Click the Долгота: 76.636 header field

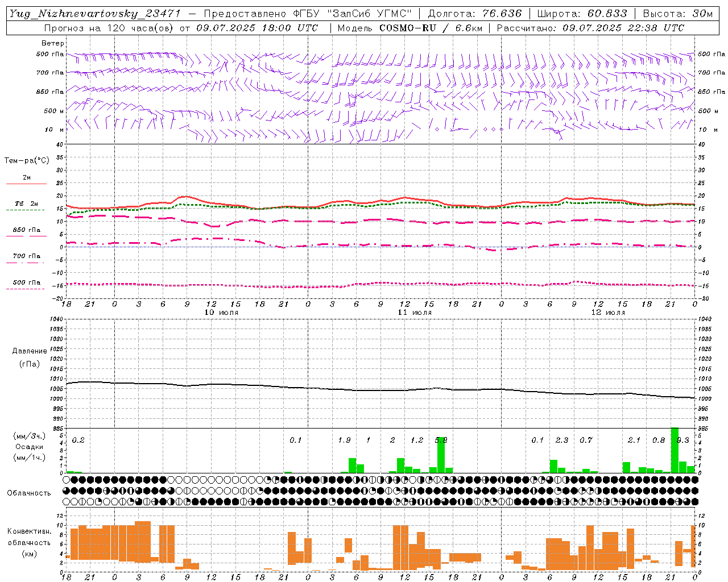click(475, 14)
